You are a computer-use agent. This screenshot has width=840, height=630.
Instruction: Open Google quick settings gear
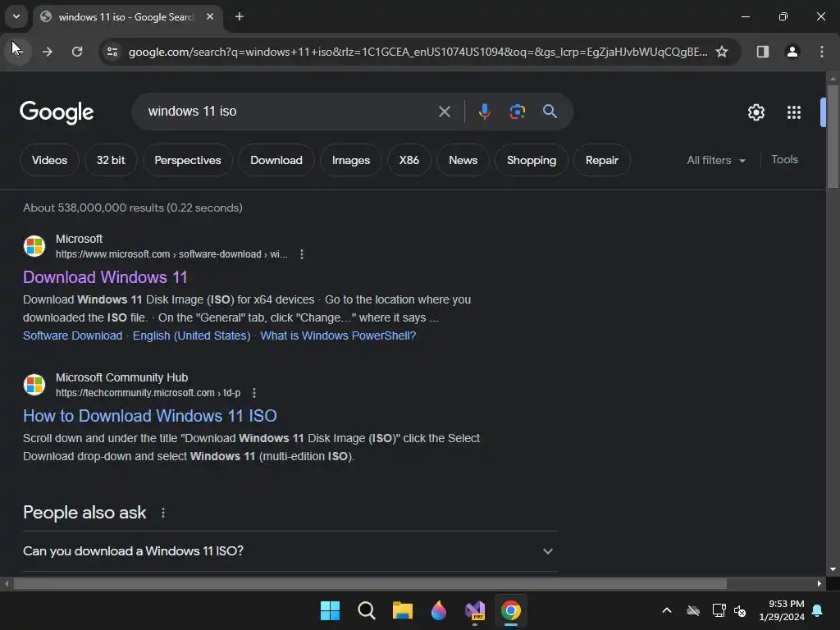point(756,112)
